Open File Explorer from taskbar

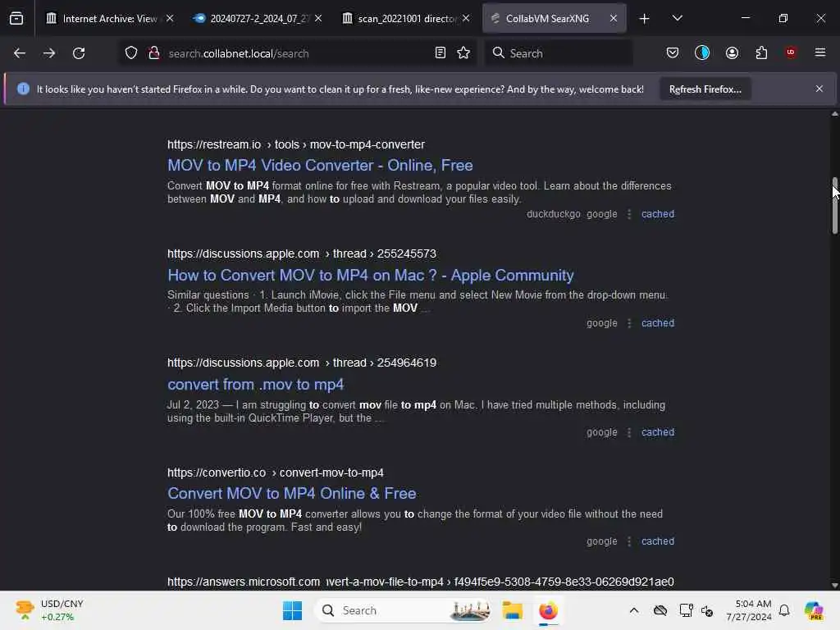(512, 610)
